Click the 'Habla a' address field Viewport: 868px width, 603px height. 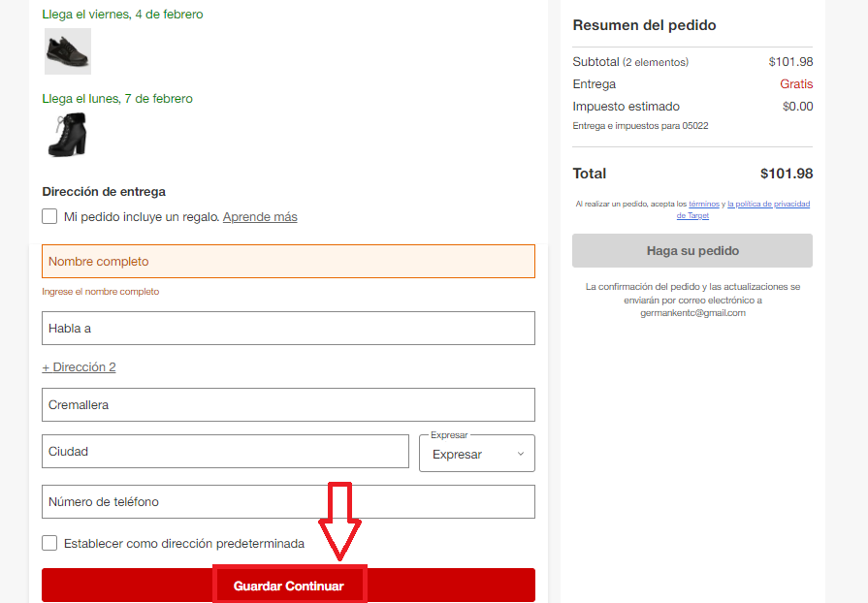[288, 328]
